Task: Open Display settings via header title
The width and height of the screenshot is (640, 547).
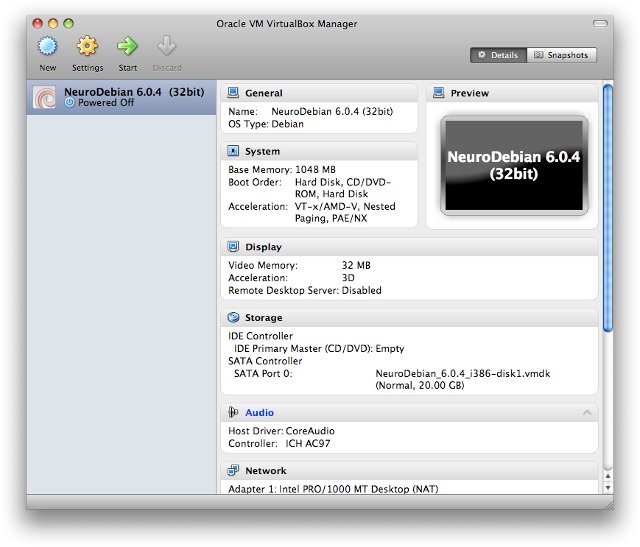Action: pyautogui.click(x=263, y=247)
